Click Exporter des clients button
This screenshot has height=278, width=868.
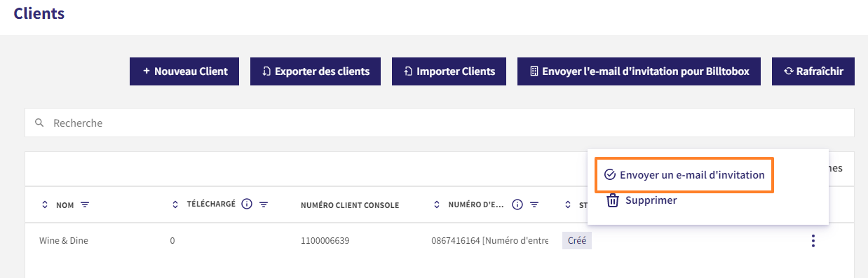click(316, 71)
